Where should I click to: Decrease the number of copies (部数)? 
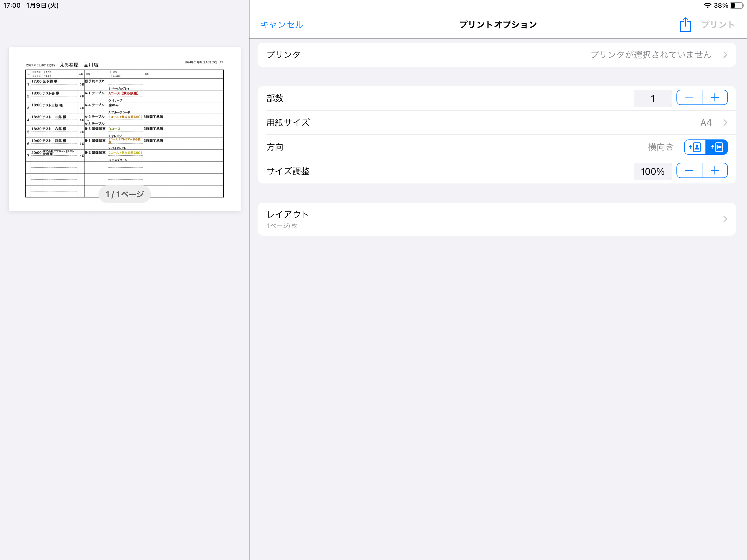click(689, 98)
